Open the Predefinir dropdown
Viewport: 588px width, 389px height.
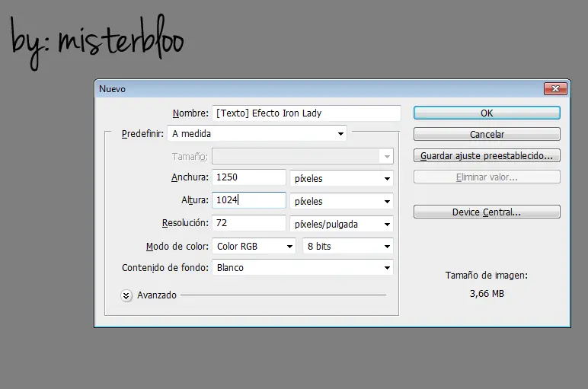[x=257, y=133]
